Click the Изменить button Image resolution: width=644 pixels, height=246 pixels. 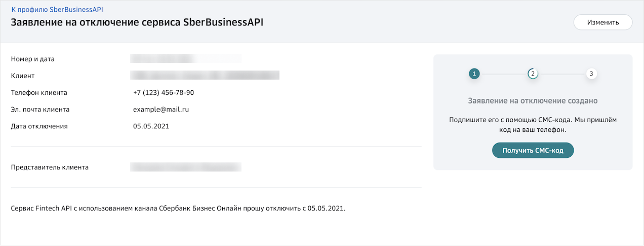603,22
